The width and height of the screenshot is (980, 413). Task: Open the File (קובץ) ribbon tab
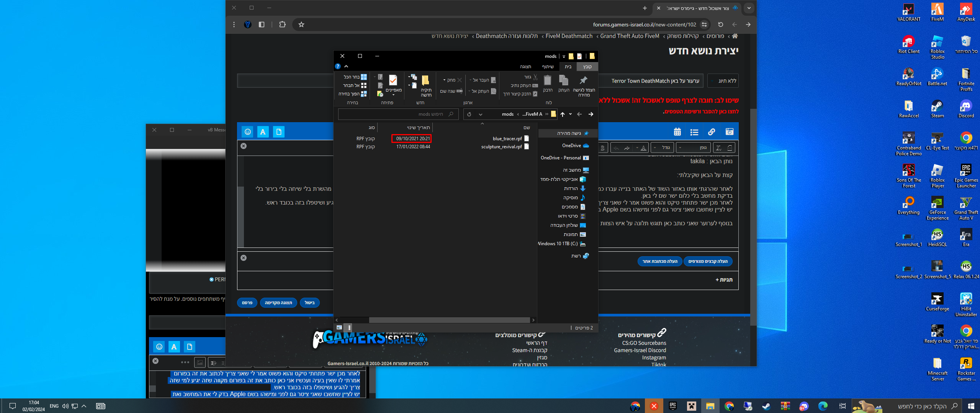tap(587, 67)
